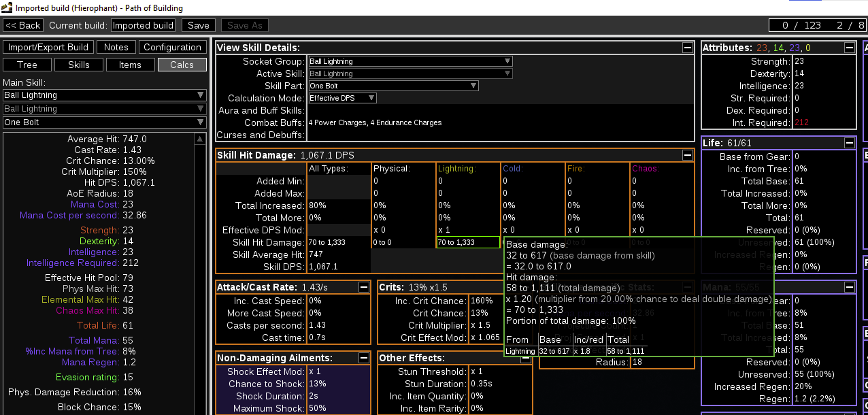Save the current build
Image resolution: width=868 pixels, height=415 pixels.
pos(199,25)
